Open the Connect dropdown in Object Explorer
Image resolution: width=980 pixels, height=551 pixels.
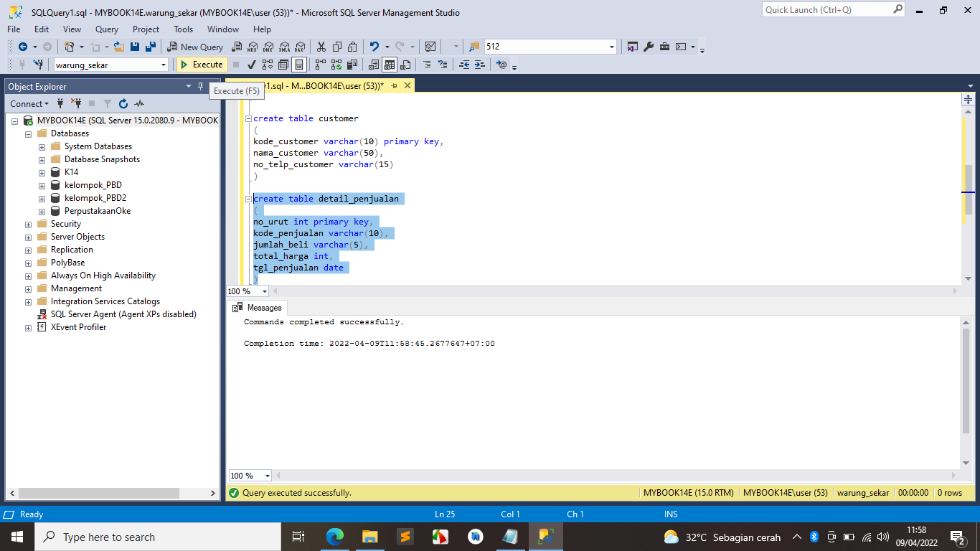pos(29,104)
